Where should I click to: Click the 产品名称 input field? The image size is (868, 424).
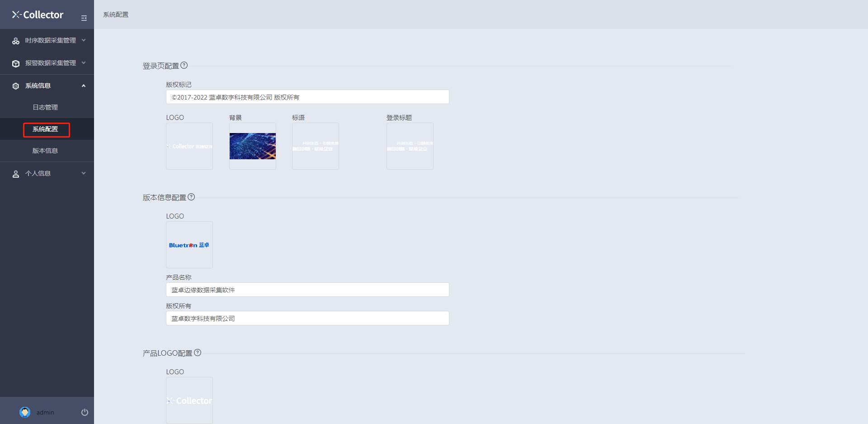click(307, 290)
